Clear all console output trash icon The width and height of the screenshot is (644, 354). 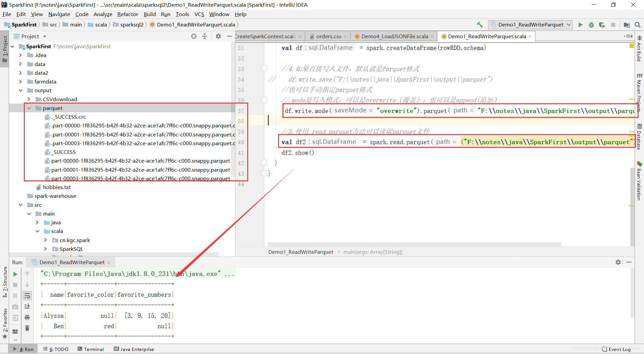click(x=27, y=328)
